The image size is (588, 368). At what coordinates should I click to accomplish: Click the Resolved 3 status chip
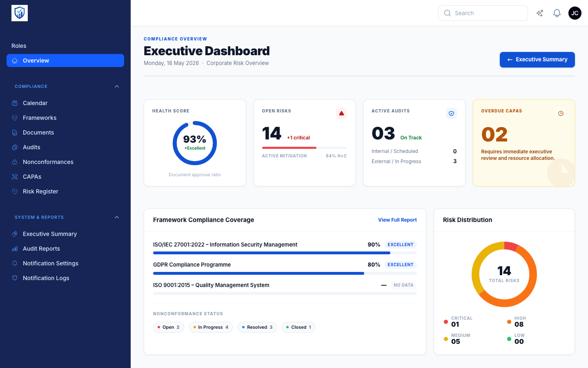[x=257, y=327]
